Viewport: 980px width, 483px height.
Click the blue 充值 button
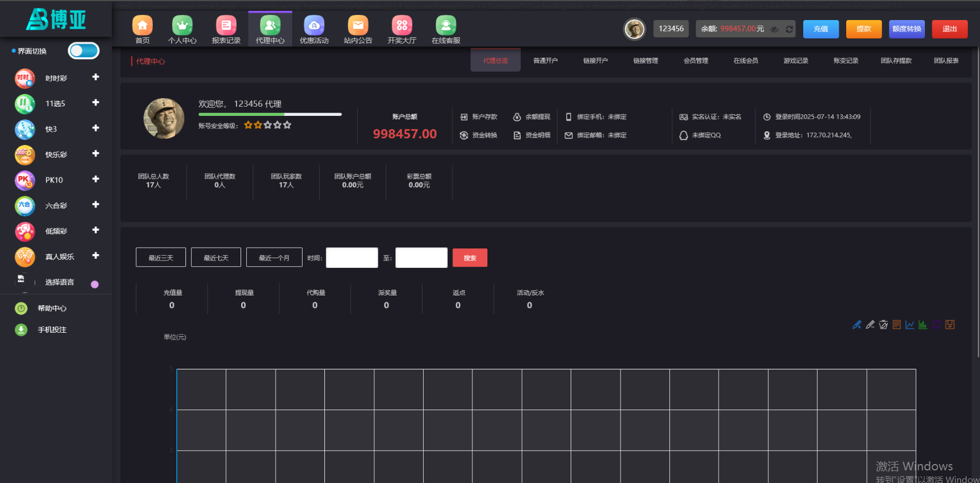pos(821,29)
